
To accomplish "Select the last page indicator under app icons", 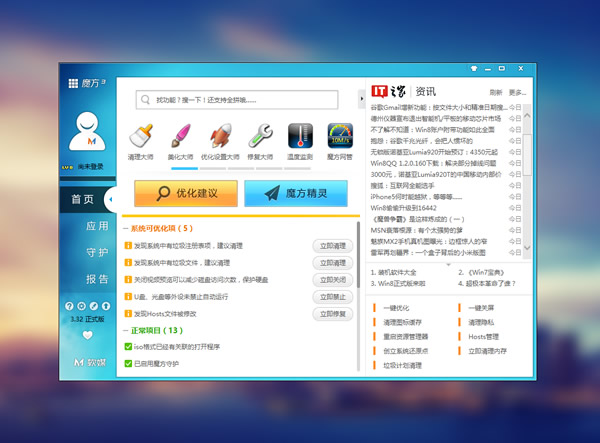I will (x=297, y=168).
